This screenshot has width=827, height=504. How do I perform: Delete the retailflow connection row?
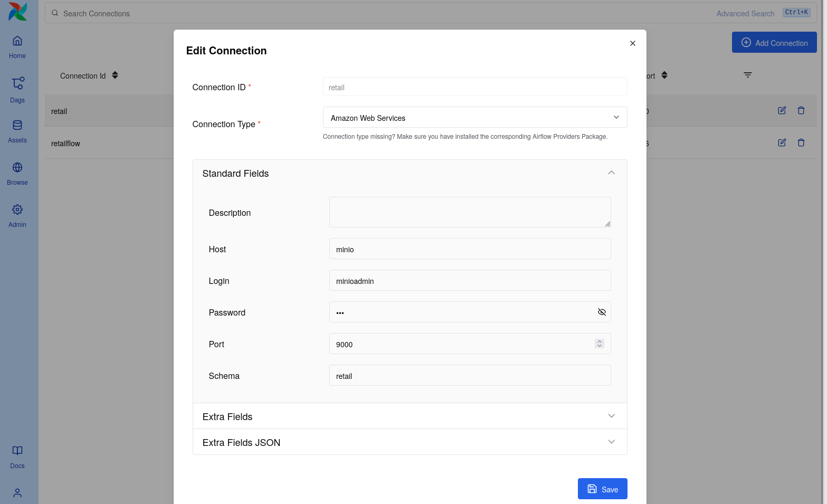pos(801,142)
